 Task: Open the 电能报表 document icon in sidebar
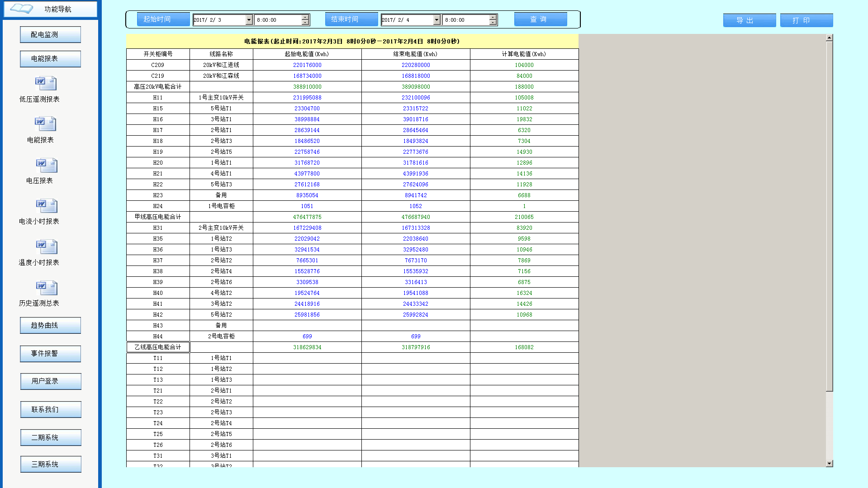pyautogui.click(x=46, y=124)
